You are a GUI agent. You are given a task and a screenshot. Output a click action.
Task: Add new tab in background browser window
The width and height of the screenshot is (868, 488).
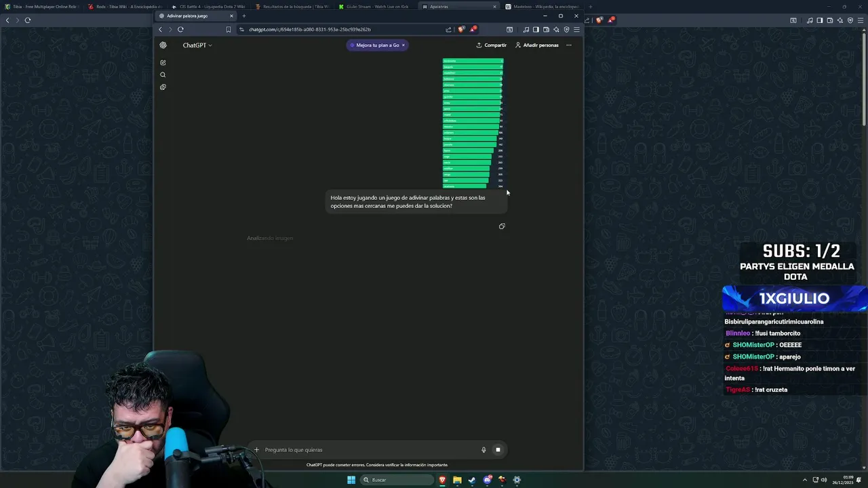(590, 7)
